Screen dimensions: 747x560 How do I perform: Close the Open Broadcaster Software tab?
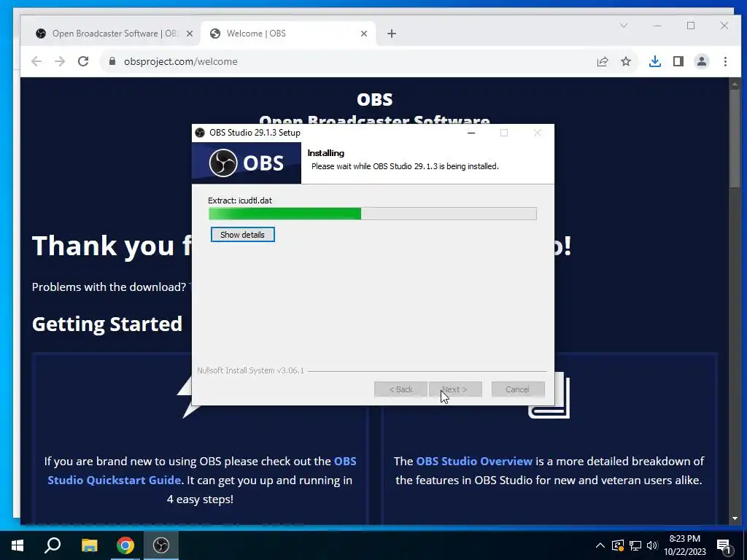click(190, 34)
